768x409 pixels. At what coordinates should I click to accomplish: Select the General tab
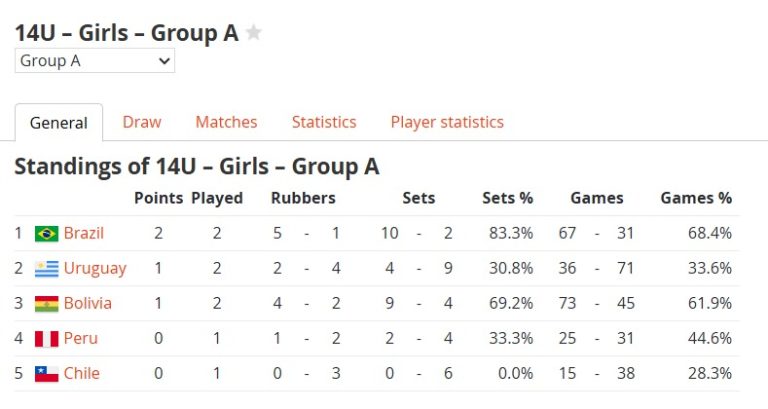point(59,123)
